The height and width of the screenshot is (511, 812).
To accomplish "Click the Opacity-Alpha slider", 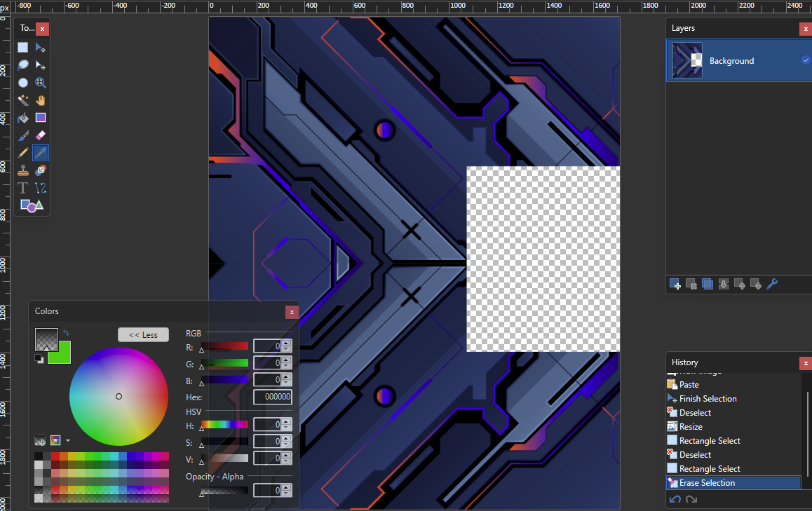I will (225, 490).
